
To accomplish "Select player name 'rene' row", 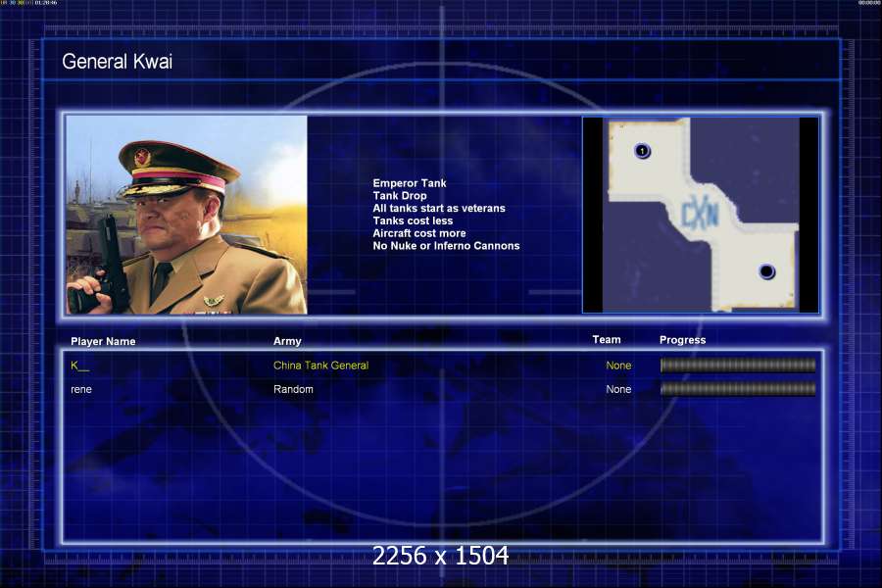I will 81,389.
